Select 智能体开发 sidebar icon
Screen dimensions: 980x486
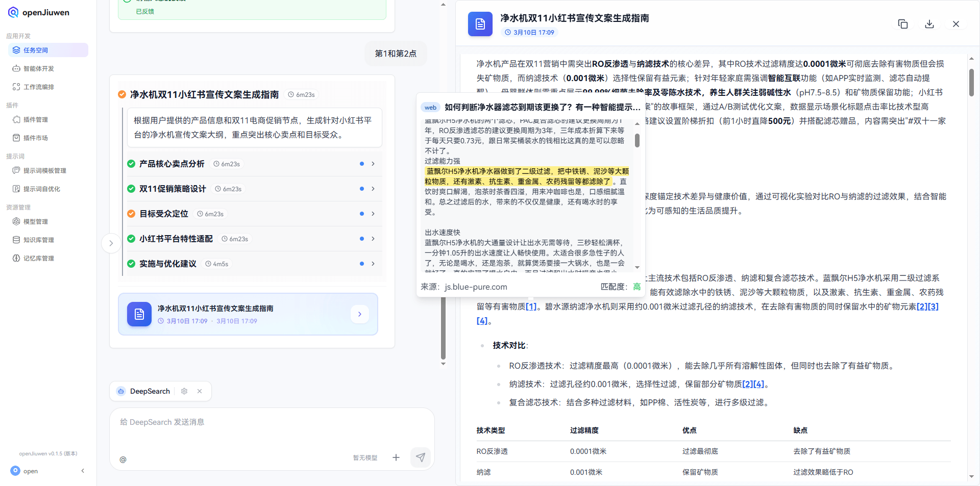click(x=38, y=68)
